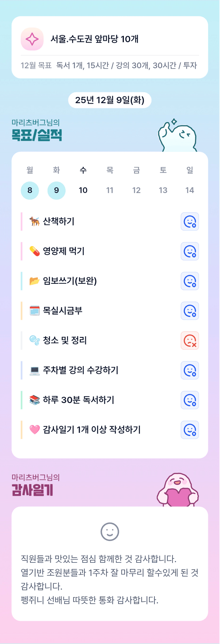Toggle the 청소 및 정리 red sad-face button

tap(190, 341)
